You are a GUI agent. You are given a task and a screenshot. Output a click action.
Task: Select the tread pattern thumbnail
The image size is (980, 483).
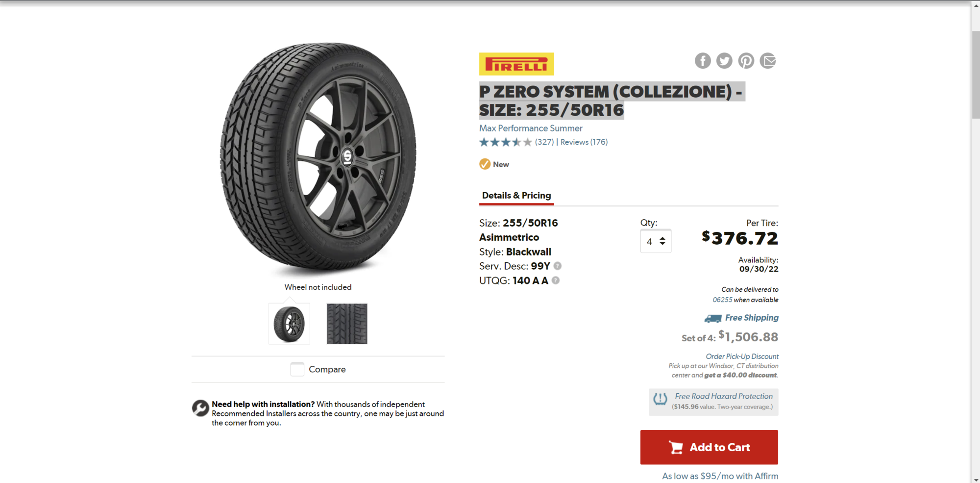(346, 324)
